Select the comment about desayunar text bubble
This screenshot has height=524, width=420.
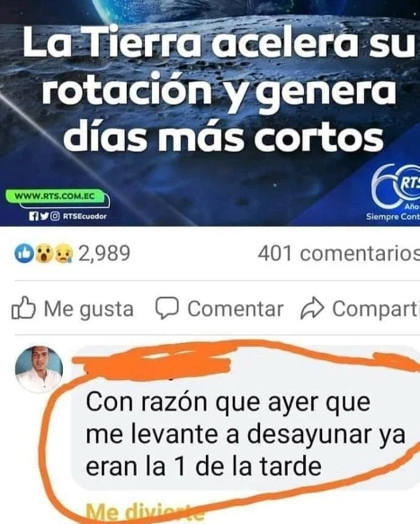(246, 418)
